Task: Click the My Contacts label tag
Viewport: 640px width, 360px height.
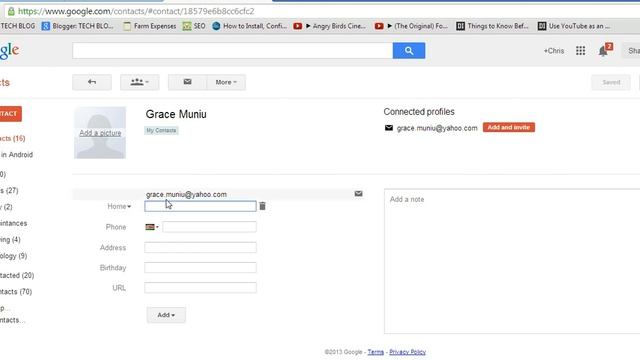Action: [x=161, y=130]
